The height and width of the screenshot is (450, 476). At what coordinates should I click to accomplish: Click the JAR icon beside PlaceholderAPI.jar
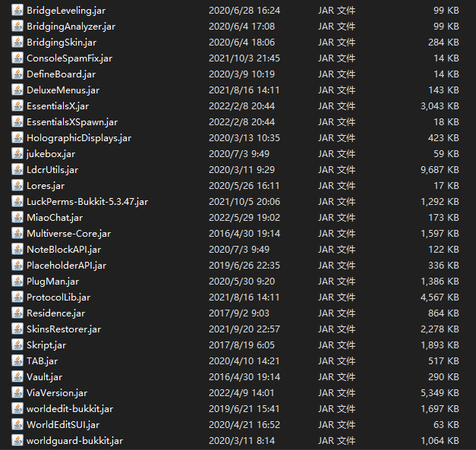point(17,265)
